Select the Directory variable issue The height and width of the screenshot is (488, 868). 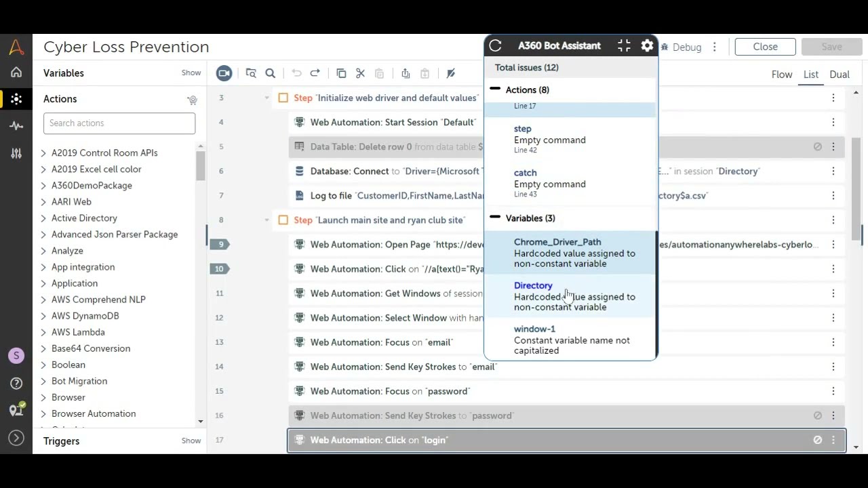[x=570, y=296]
